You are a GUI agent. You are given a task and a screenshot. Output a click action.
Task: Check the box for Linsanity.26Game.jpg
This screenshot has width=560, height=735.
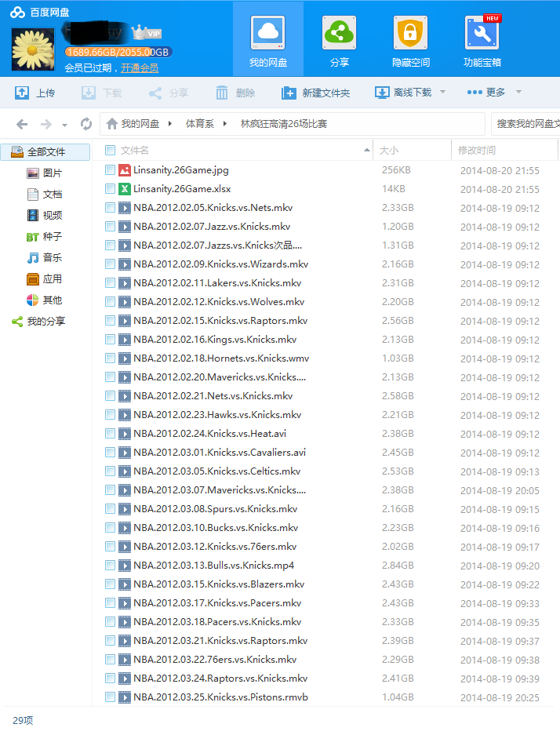click(x=110, y=169)
